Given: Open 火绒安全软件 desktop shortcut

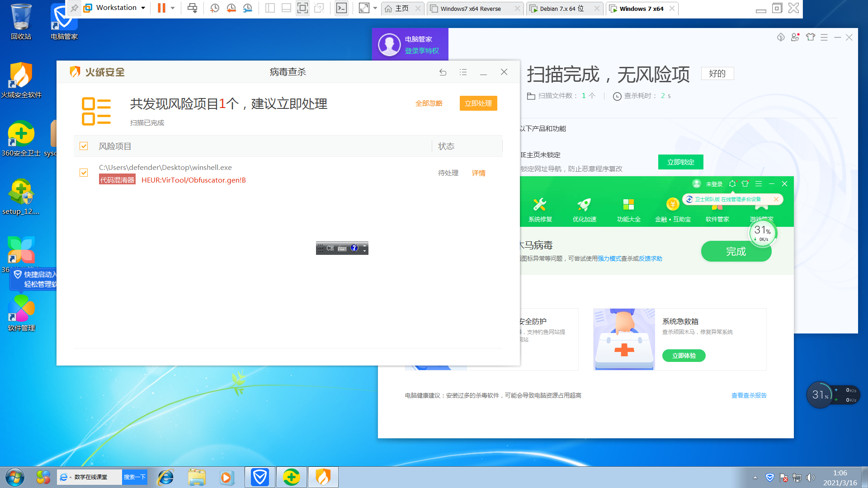Looking at the screenshot, I should click(x=21, y=80).
